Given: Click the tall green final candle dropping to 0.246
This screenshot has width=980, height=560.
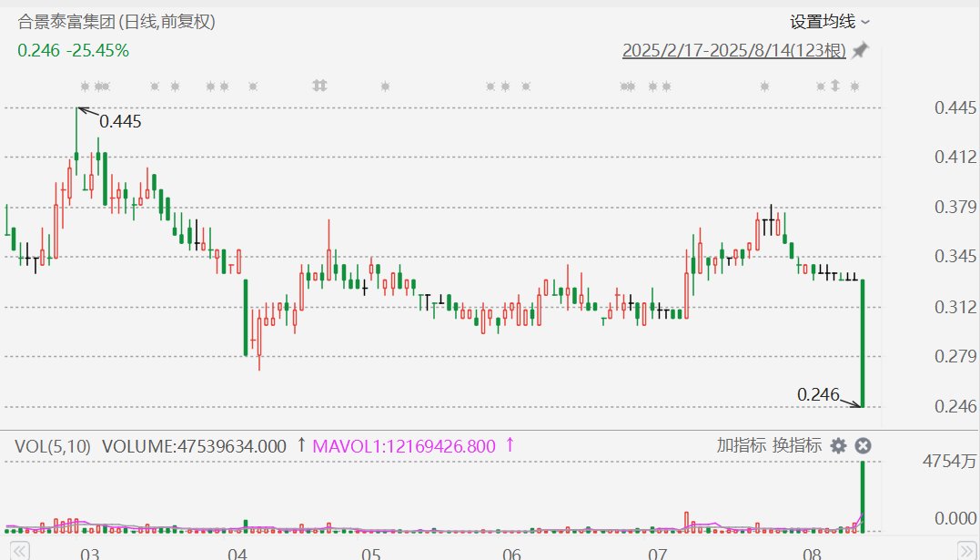Looking at the screenshot, I should point(864,343).
